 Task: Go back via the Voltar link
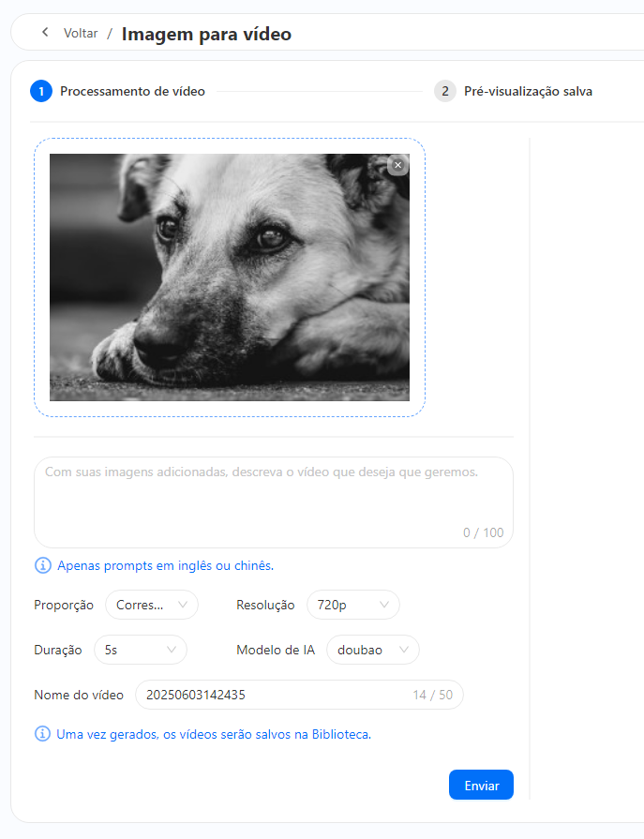pyautogui.click(x=81, y=33)
